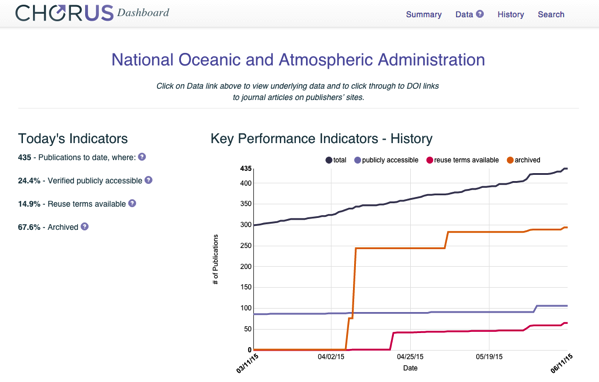Screen dimensions: 599x382
Task: Open the Summary nav link
Action: point(424,15)
